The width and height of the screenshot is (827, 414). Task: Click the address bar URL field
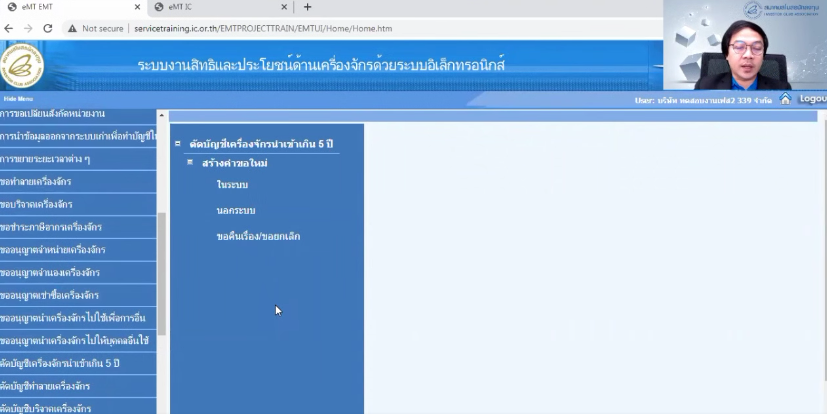click(x=263, y=28)
